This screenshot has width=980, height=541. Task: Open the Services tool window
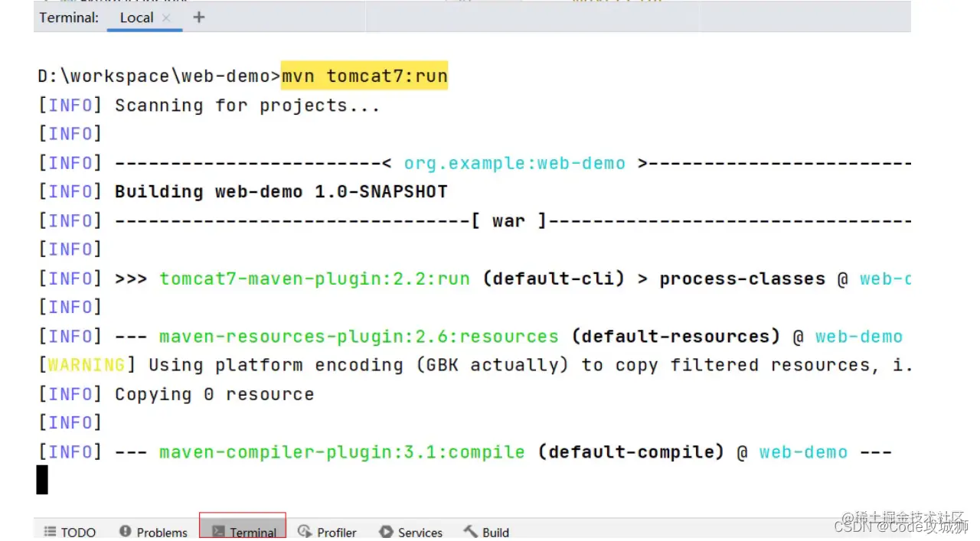[410, 532]
